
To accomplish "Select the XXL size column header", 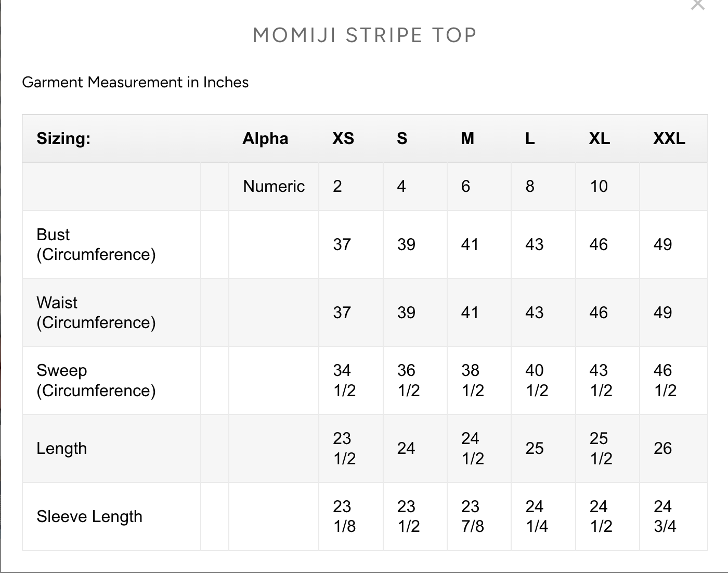I will [669, 138].
